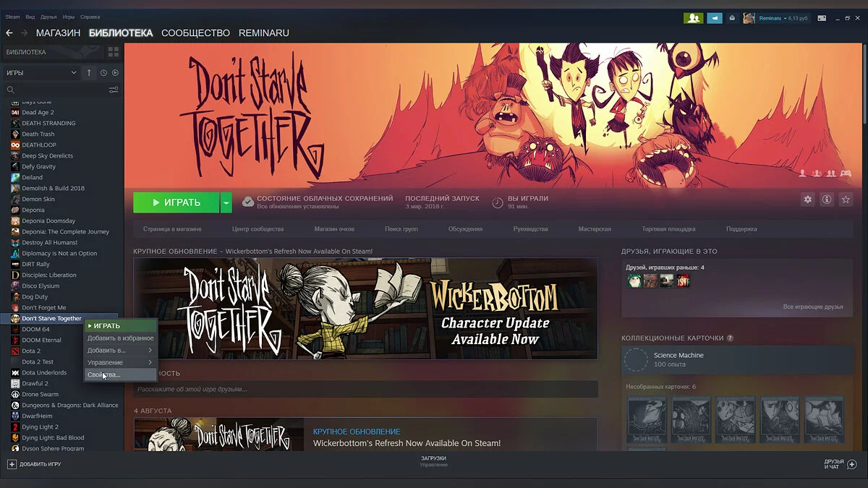Select ИГРАТЬ in context menu

pyautogui.click(x=120, y=325)
